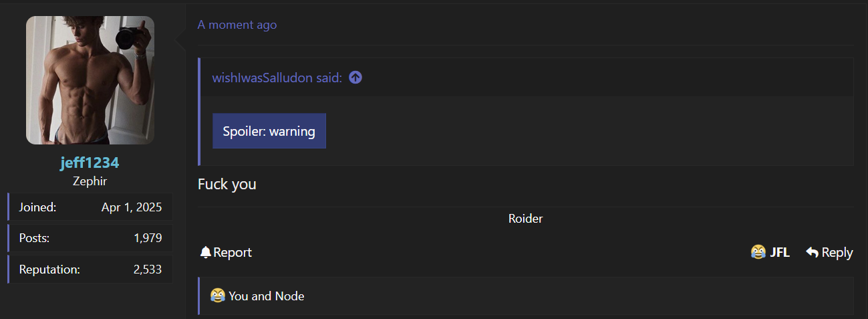Click the 'Zephir' user title

(90, 181)
